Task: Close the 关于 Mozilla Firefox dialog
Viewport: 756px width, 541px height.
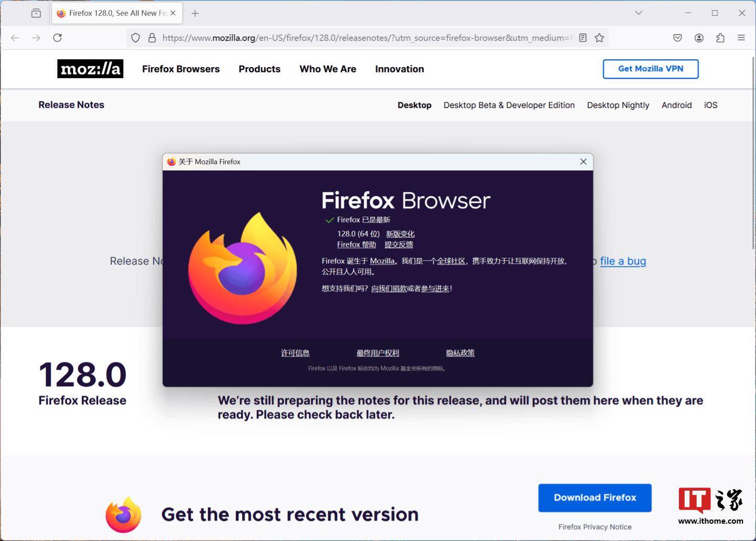Action: (x=583, y=162)
